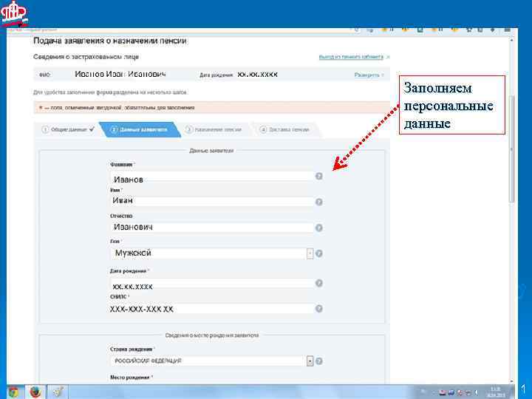Click the taskbar clock in system tray

[x=496, y=392]
